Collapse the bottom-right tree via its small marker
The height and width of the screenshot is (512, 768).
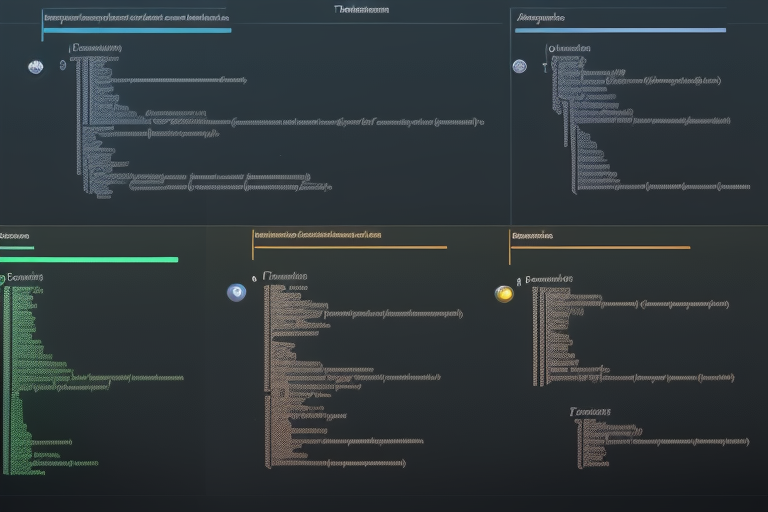click(x=518, y=280)
